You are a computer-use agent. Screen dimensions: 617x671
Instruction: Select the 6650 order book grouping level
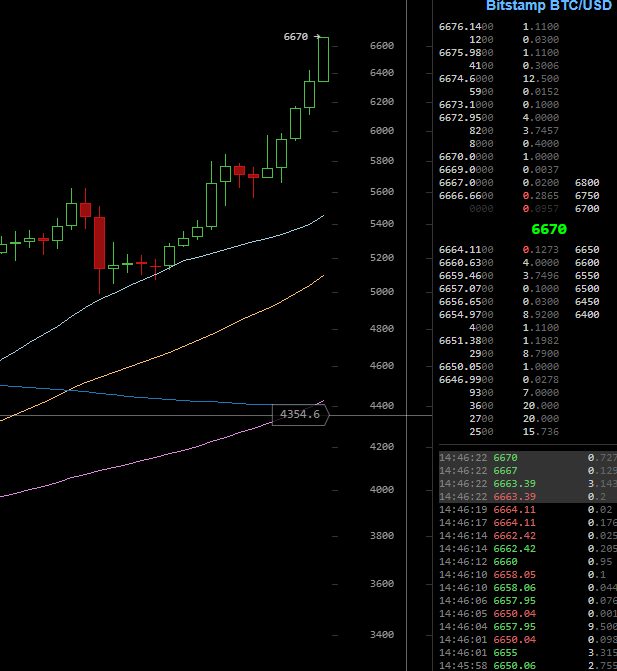click(587, 249)
